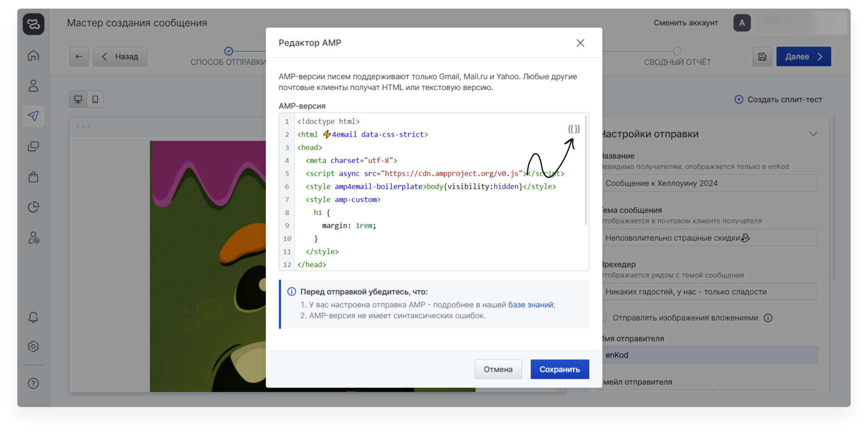Click the Сохранить button
This screenshot has height=433, width=868.
point(560,369)
